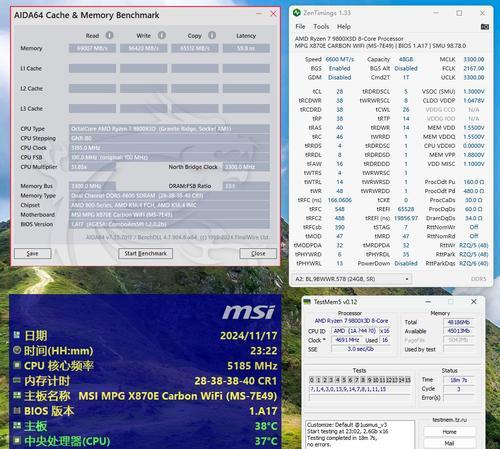Screen dimensions: 500x449
Task: Click the PowerDown Disabled value
Action: pos(406,263)
